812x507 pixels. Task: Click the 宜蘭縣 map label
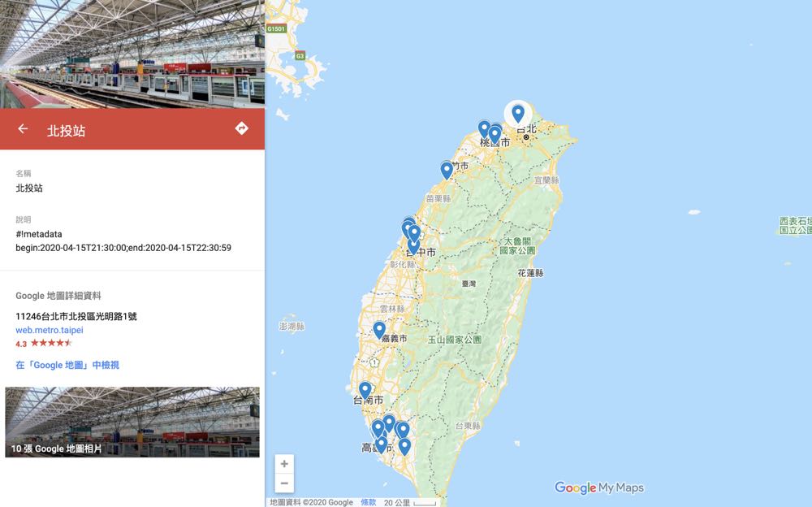(546, 180)
